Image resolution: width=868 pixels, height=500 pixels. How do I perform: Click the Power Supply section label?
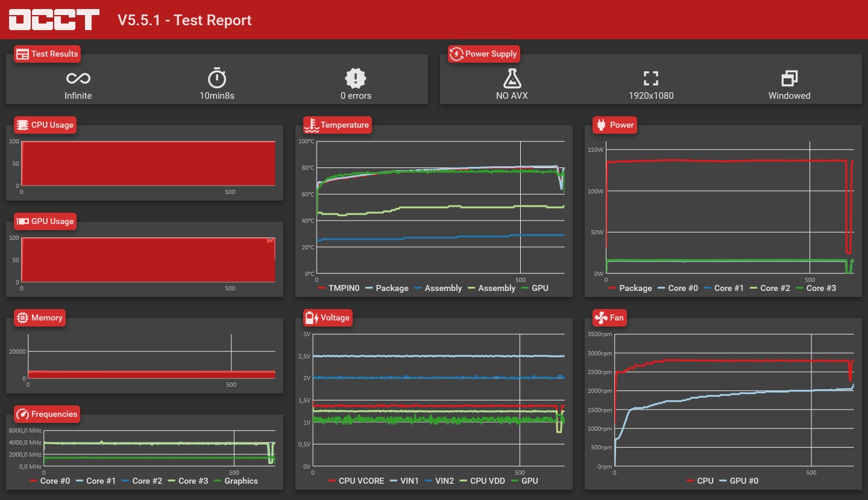[x=484, y=54]
